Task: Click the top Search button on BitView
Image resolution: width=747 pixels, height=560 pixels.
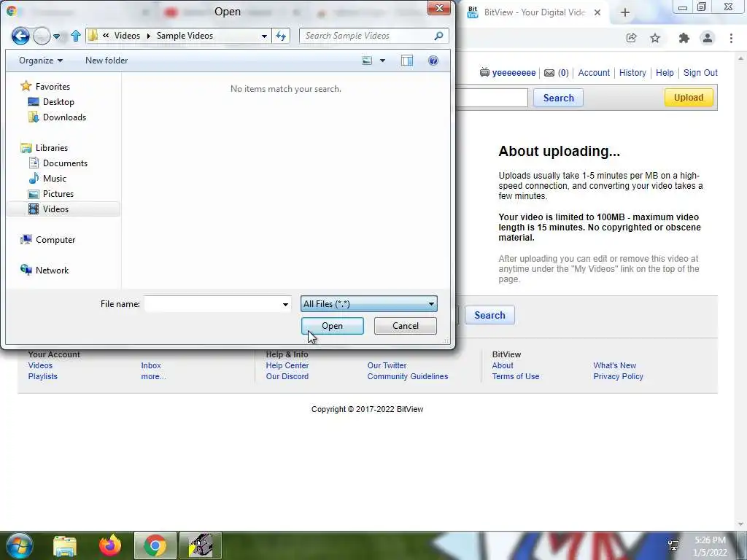Action: coord(558,98)
